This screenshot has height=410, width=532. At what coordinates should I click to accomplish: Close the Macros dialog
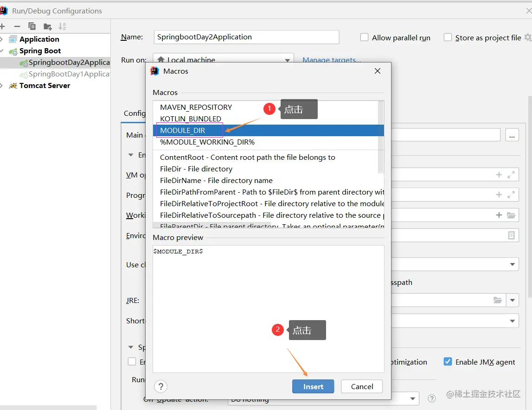click(x=377, y=71)
